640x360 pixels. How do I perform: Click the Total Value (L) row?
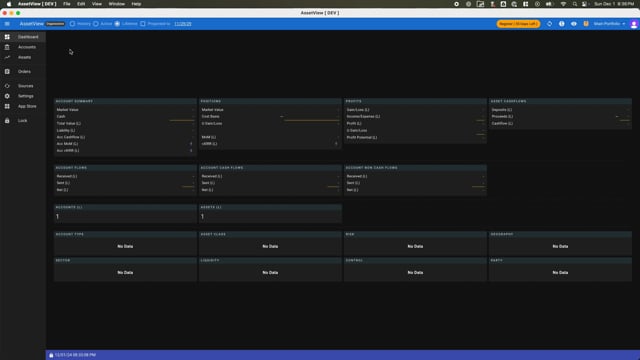pyautogui.click(x=125, y=123)
